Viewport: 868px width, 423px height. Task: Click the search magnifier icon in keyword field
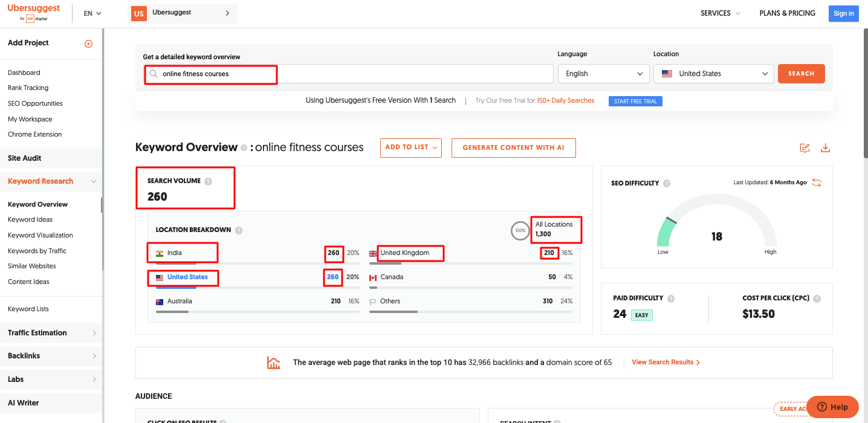point(154,74)
